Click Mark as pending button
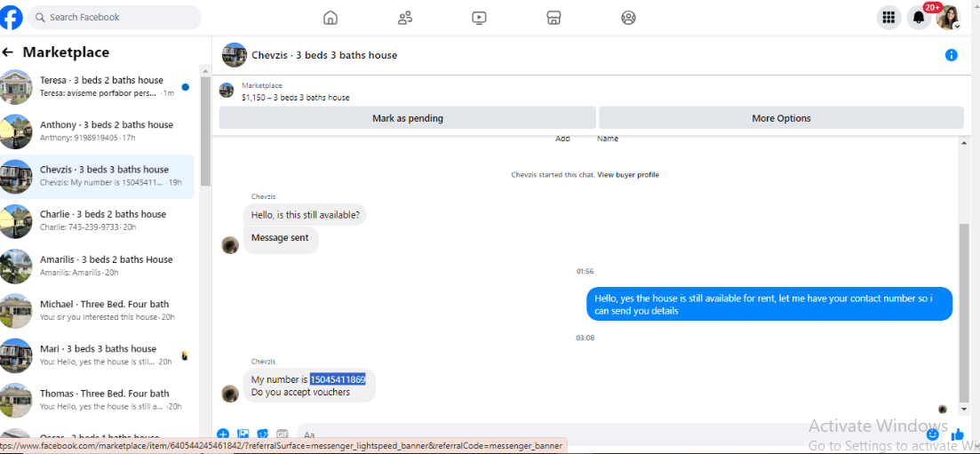The width and height of the screenshot is (980, 454). pyautogui.click(x=408, y=117)
